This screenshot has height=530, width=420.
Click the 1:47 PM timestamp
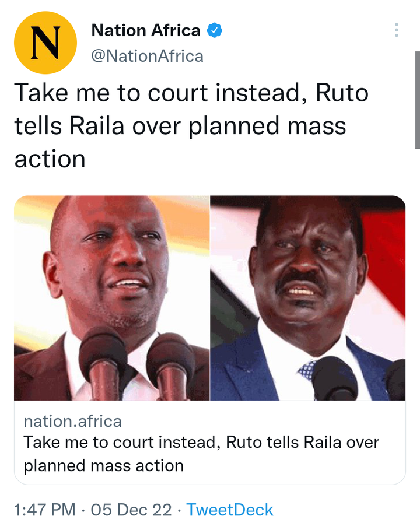tap(45, 510)
